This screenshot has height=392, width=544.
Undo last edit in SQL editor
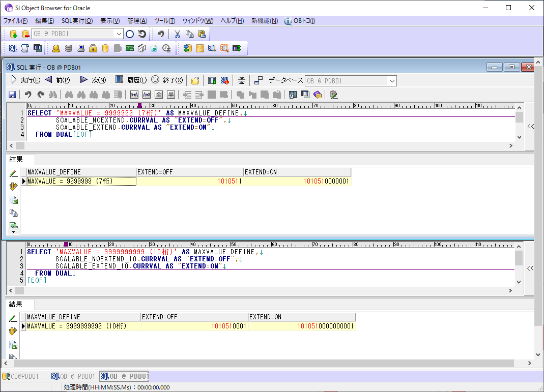coord(29,95)
